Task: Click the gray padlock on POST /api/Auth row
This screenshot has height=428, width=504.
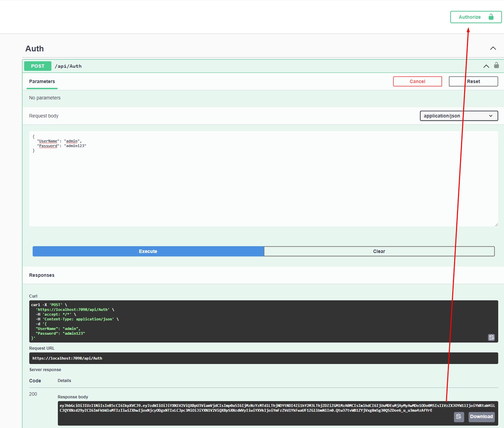Action: pyautogui.click(x=497, y=65)
